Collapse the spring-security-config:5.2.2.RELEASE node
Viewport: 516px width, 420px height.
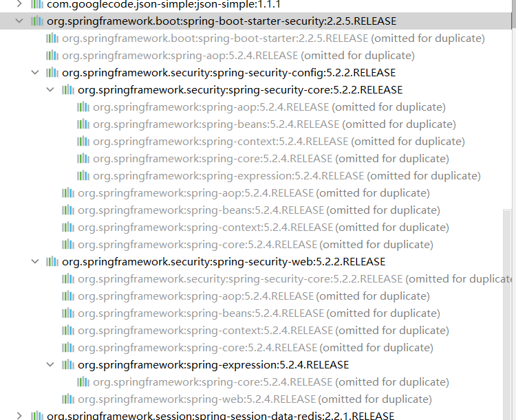pyautogui.click(x=35, y=73)
